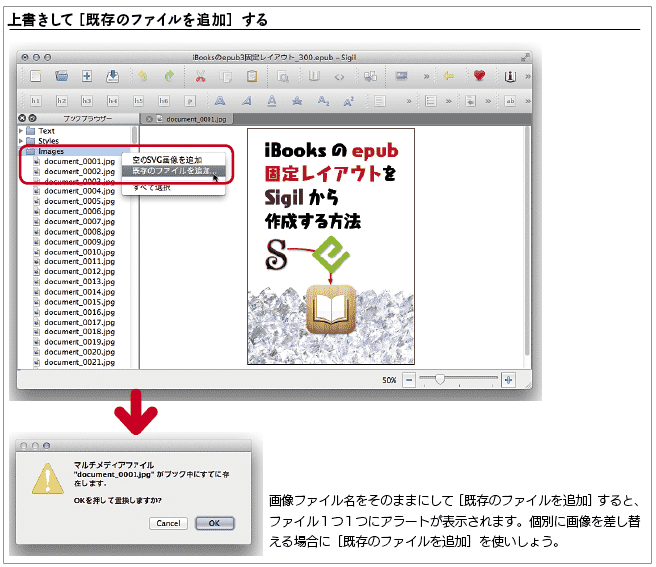Select document_0015.jpg in the file list
Image resolution: width=656 pixels, height=567 pixels.
coord(79,302)
